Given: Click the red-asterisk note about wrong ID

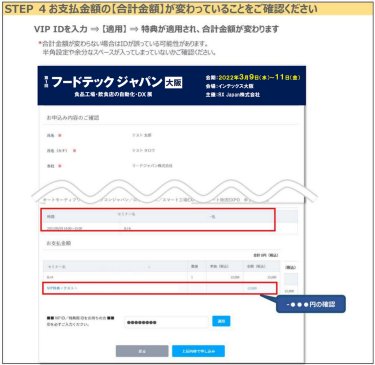Looking at the screenshot, I should pyautogui.click(x=127, y=48).
